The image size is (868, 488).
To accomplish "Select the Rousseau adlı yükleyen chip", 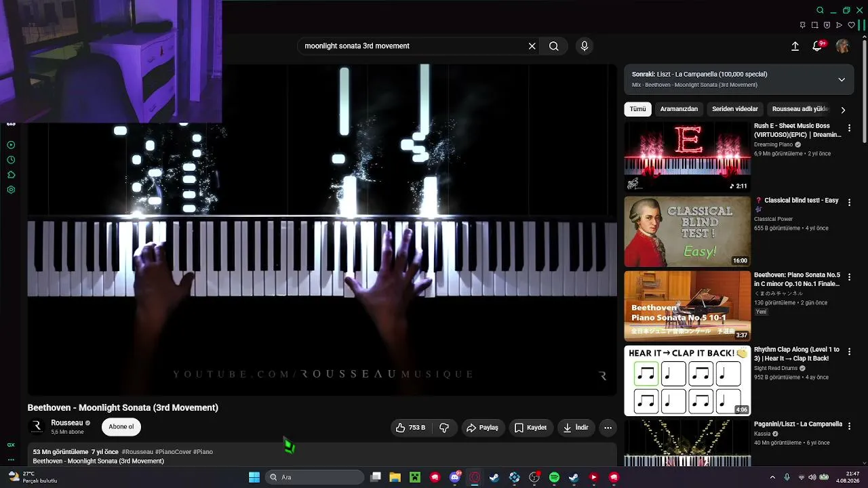I will coord(800,109).
